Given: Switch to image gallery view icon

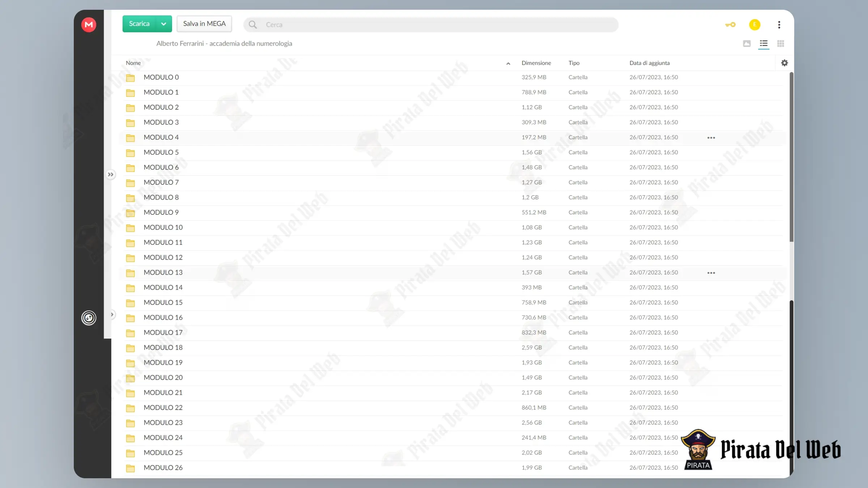Looking at the screenshot, I should click(747, 43).
